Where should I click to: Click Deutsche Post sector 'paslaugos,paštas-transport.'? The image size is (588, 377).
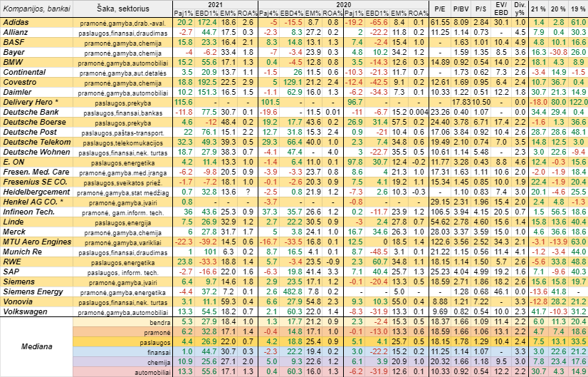click(x=123, y=132)
